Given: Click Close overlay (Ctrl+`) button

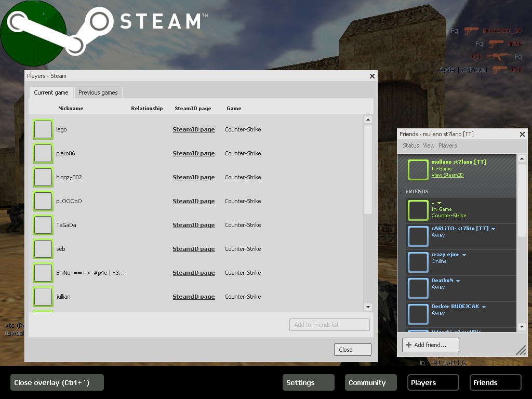Looking at the screenshot, I should coord(57,383).
